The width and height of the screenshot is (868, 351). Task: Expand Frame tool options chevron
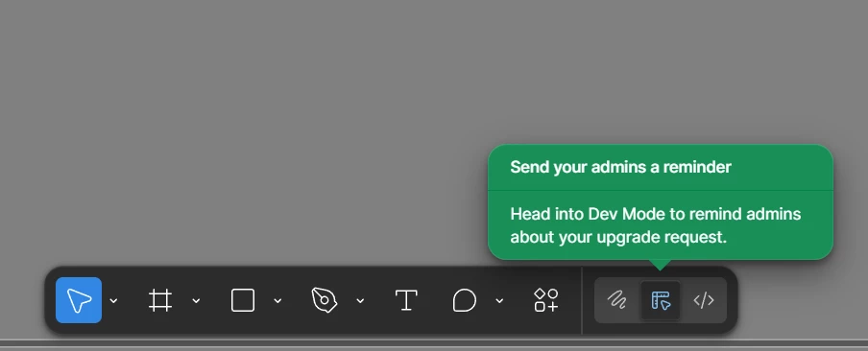pyautogui.click(x=196, y=301)
